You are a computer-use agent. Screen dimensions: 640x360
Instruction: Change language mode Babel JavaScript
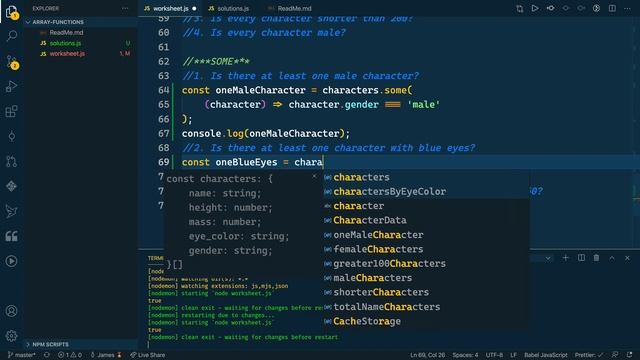(x=546, y=355)
